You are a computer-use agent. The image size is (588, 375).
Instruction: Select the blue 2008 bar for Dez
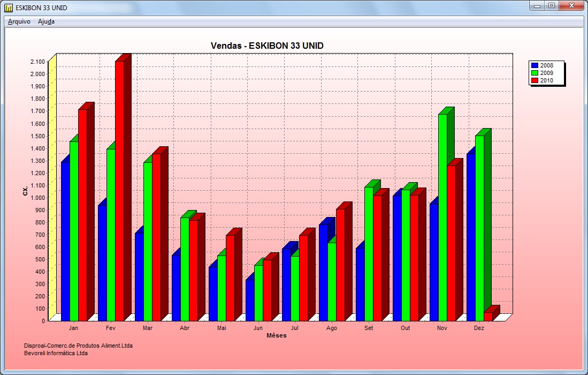(x=471, y=237)
